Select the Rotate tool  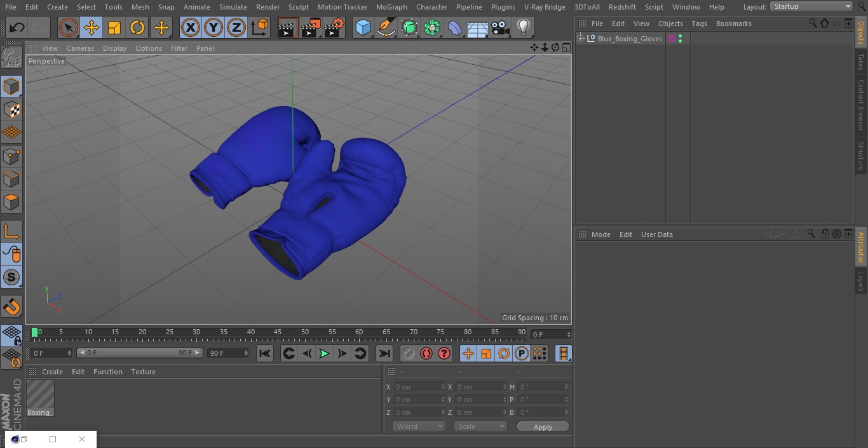[x=137, y=27]
